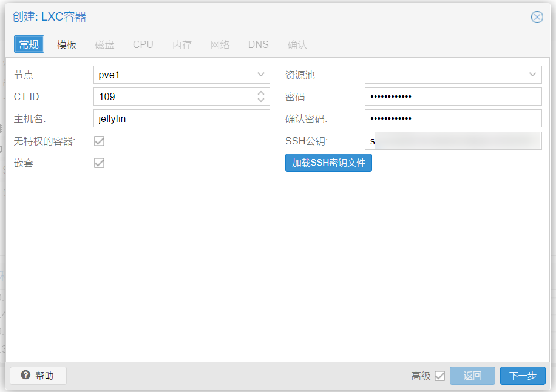The height and width of the screenshot is (392, 556).
Task: Click the CT ID down spinner arrow
Action: click(262, 100)
